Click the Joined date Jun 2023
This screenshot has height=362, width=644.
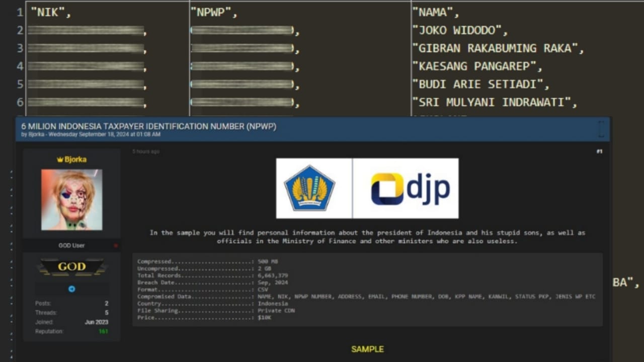coord(96,322)
